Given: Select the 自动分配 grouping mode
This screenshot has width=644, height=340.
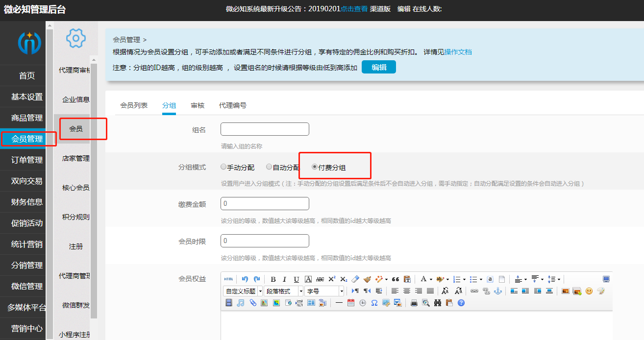Looking at the screenshot, I should pos(269,167).
